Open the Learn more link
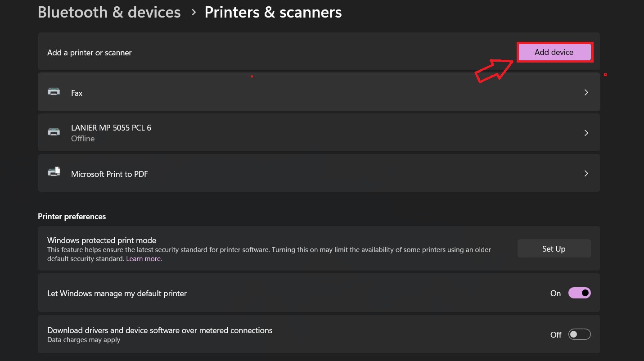Image resolution: width=644 pixels, height=361 pixels. tap(144, 259)
